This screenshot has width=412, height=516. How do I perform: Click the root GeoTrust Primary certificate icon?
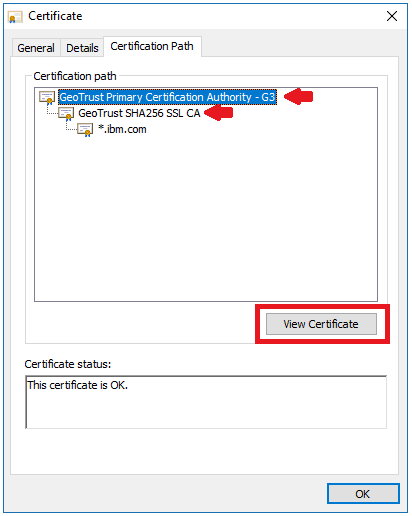click(x=47, y=97)
